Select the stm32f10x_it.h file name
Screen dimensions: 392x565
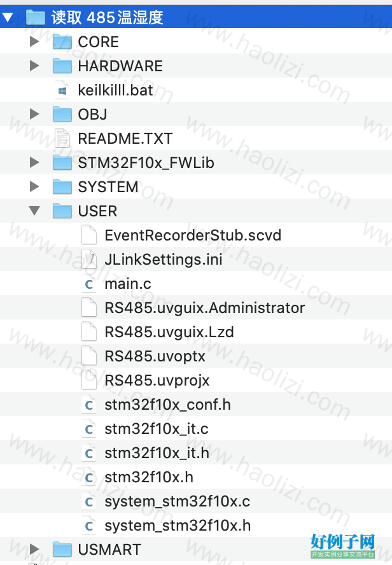[x=157, y=453]
